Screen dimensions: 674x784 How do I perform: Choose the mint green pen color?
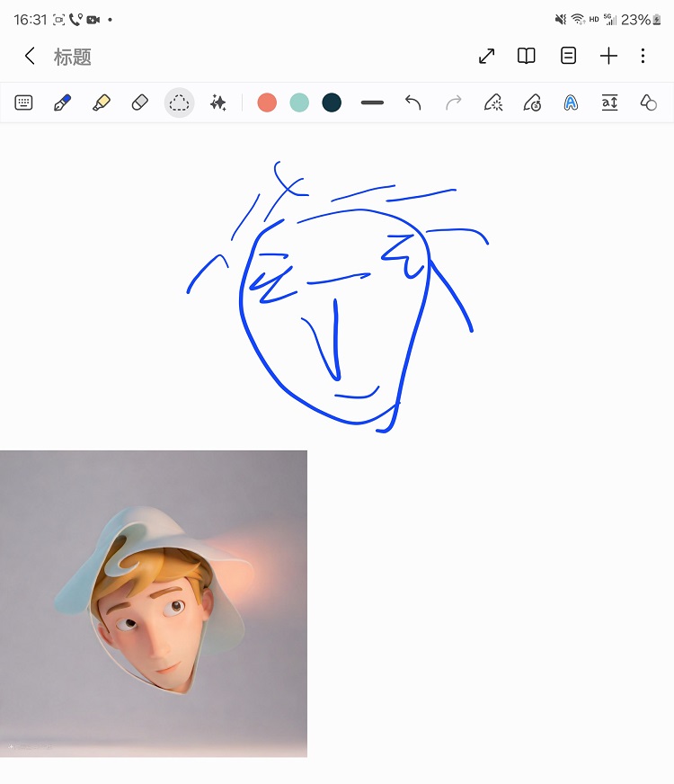click(299, 102)
